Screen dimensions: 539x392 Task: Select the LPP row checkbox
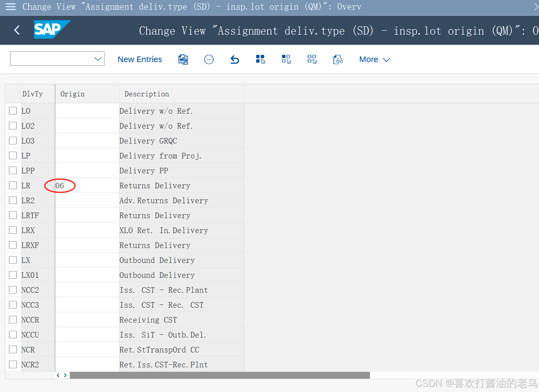tap(13, 170)
